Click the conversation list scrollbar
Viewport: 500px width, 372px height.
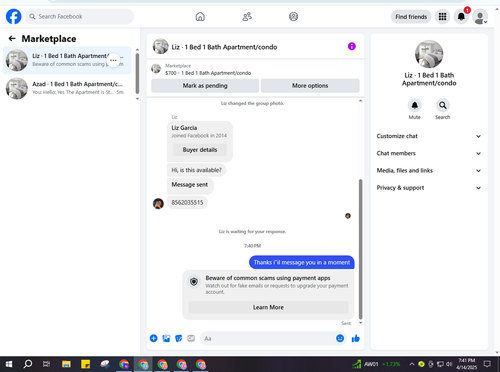tap(137, 73)
